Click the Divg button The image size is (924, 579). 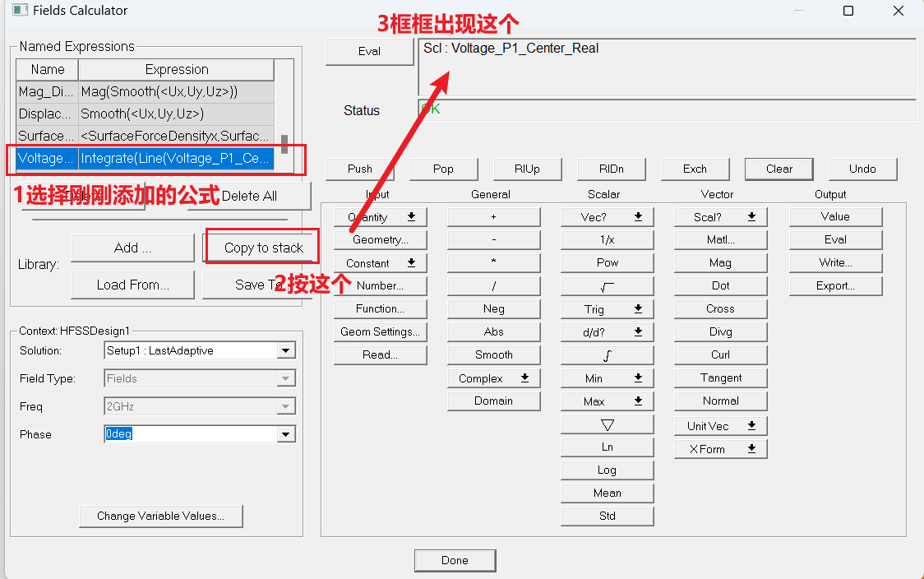click(x=721, y=332)
